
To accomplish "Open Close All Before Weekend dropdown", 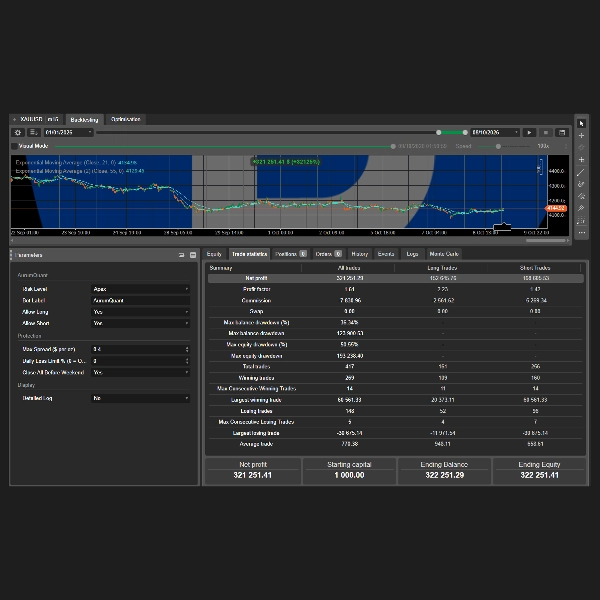I will [x=140, y=372].
